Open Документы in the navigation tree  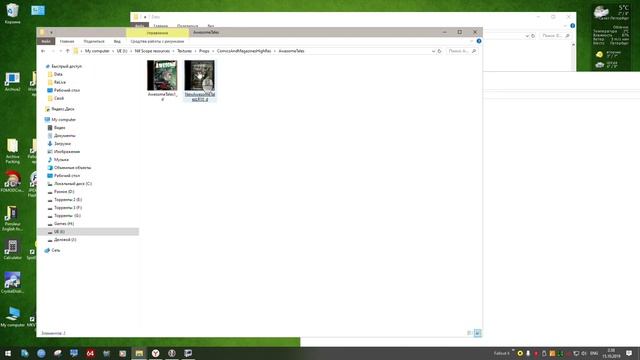64,136
